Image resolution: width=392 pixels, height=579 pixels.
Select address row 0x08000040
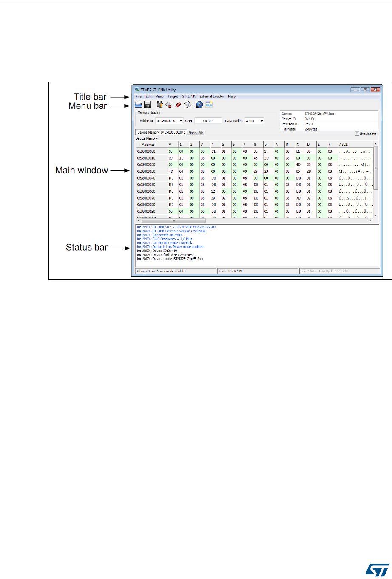point(151,178)
